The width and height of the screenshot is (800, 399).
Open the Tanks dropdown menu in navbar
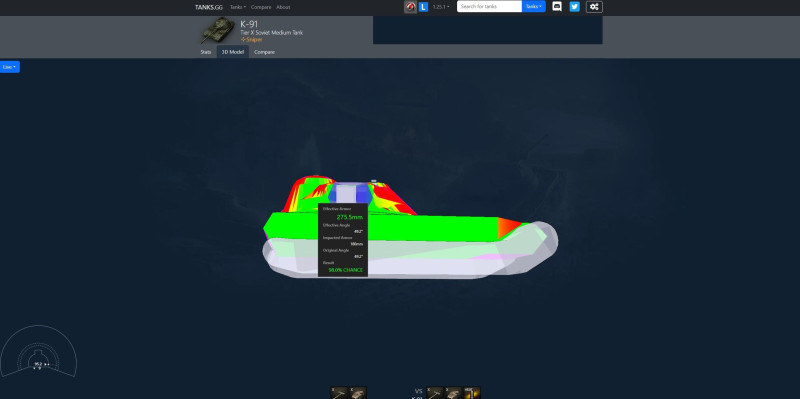238,7
